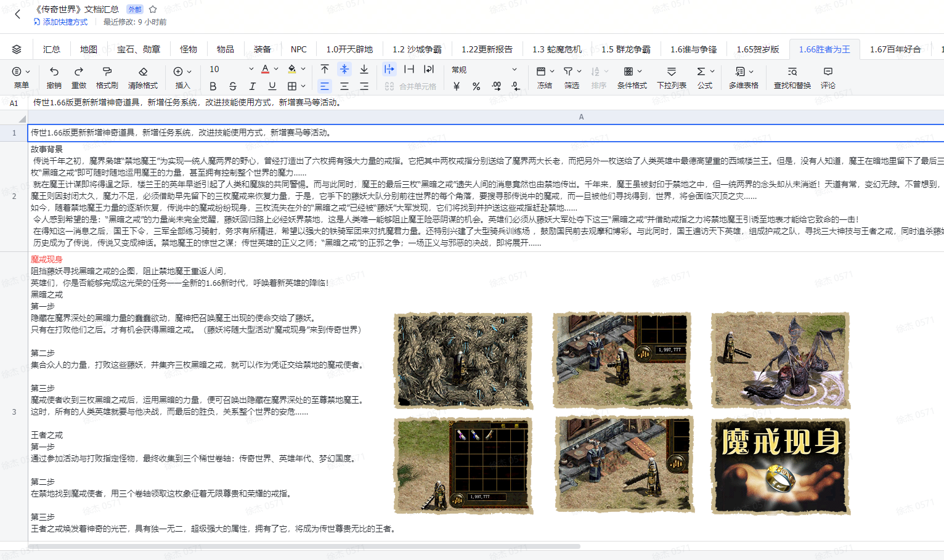944x560 pixels.
Task: Align text right
Action: tap(364, 86)
